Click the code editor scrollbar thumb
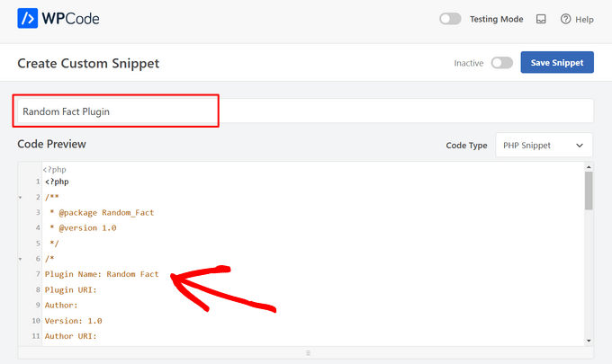 (589, 191)
